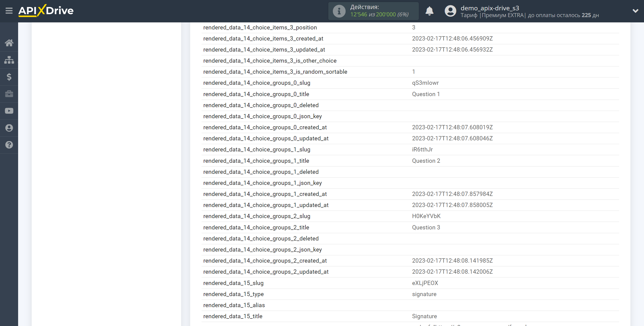The height and width of the screenshot is (326, 644).
Task: Select value Question 3
Action: coord(426,228)
